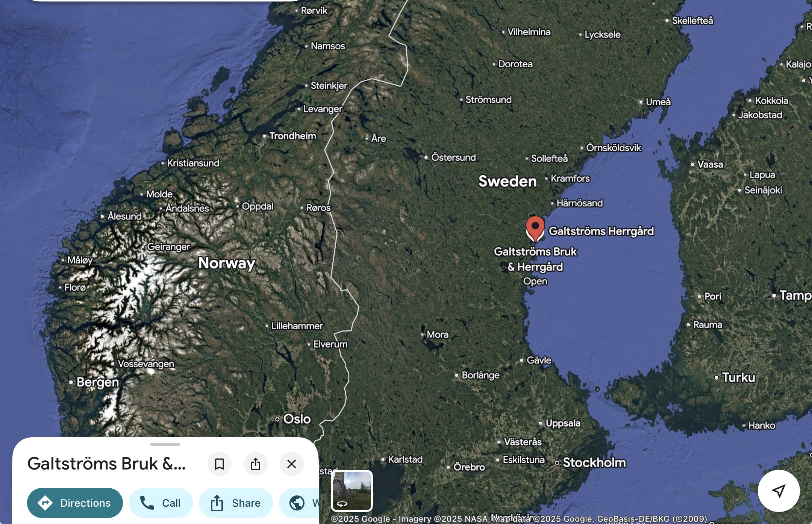Click the red Galtströms map pin
Image resolution: width=812 pixels, height=524 pixels.
tap(535, 227)
